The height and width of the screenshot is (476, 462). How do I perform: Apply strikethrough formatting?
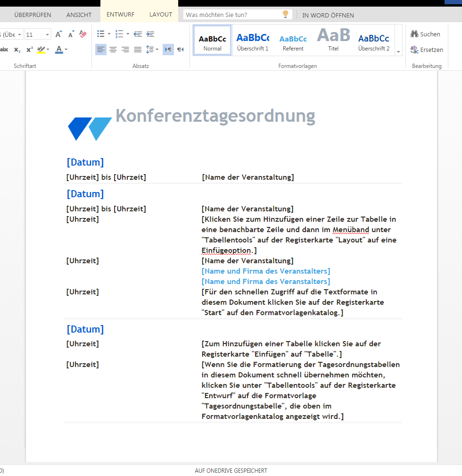(4, 50)
